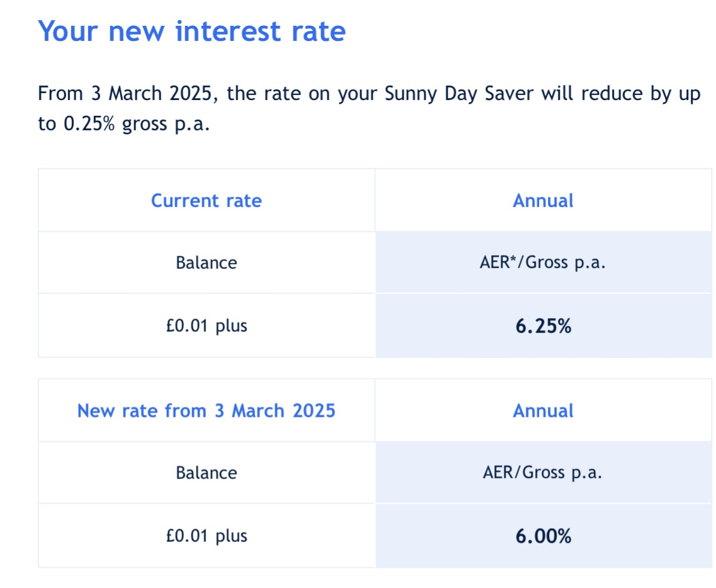Image resolution: width=716 pixels, height=588 pixels.
Task: Click the 'Your new interest rate' heading
Action: (x=192, y=31)
